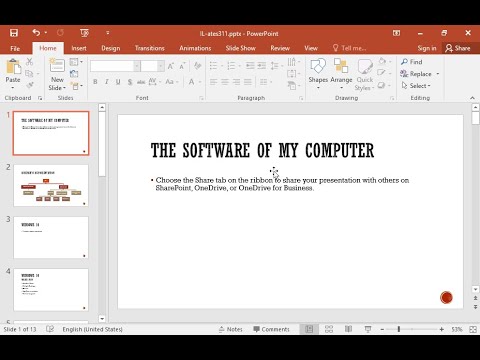Apply Bullets to the text

213,66
